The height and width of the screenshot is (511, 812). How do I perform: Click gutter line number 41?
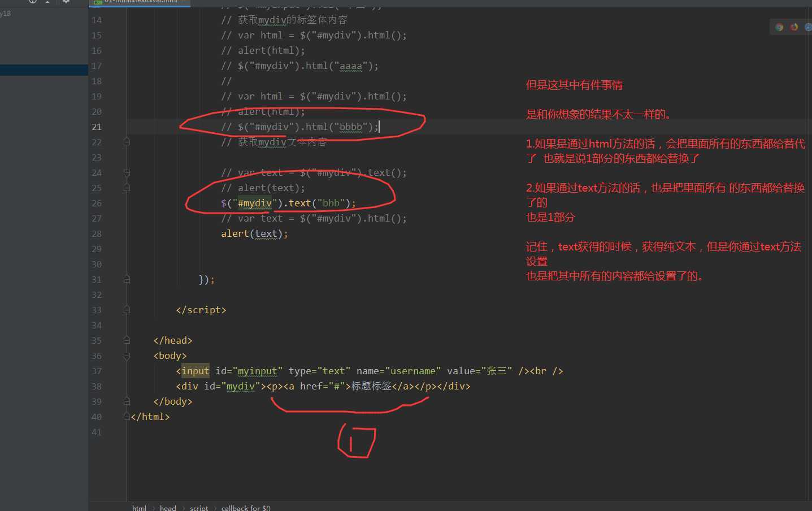(x=97, y=432)
